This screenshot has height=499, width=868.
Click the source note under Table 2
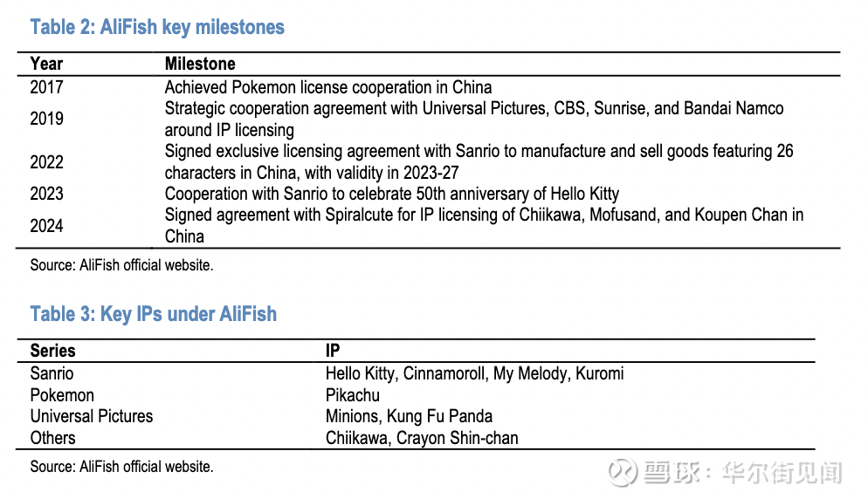click(121, 265)
